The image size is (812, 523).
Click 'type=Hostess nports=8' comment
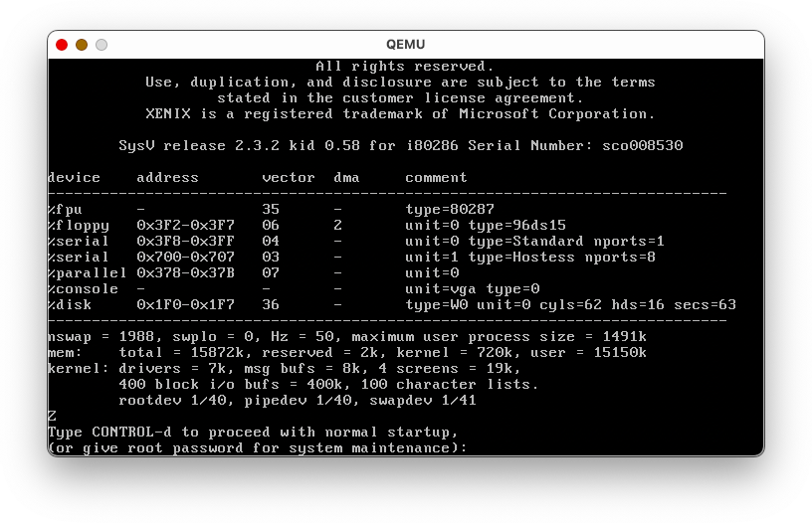tap(562, 258)
